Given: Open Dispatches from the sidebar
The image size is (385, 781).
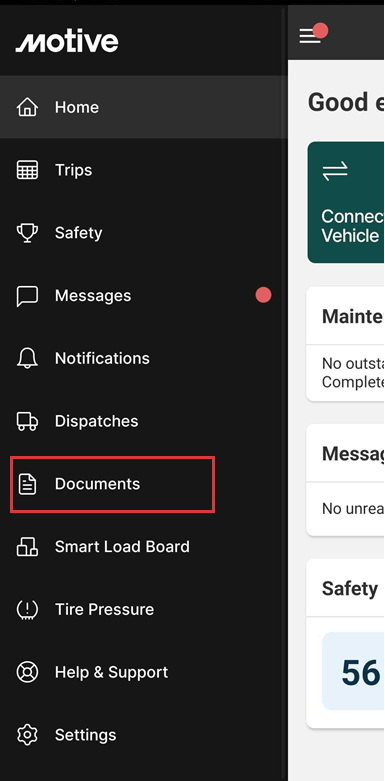Looking at the screenshot, I should [x=143, y=421].
